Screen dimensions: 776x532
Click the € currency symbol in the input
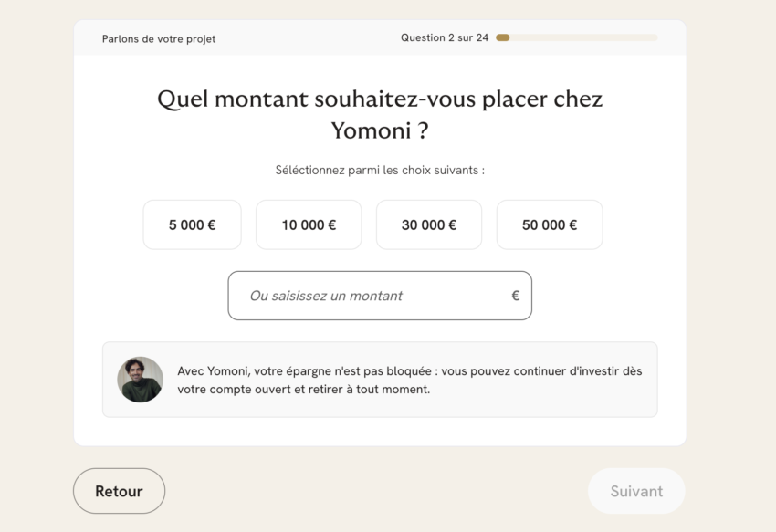click(x=513, y=296)
